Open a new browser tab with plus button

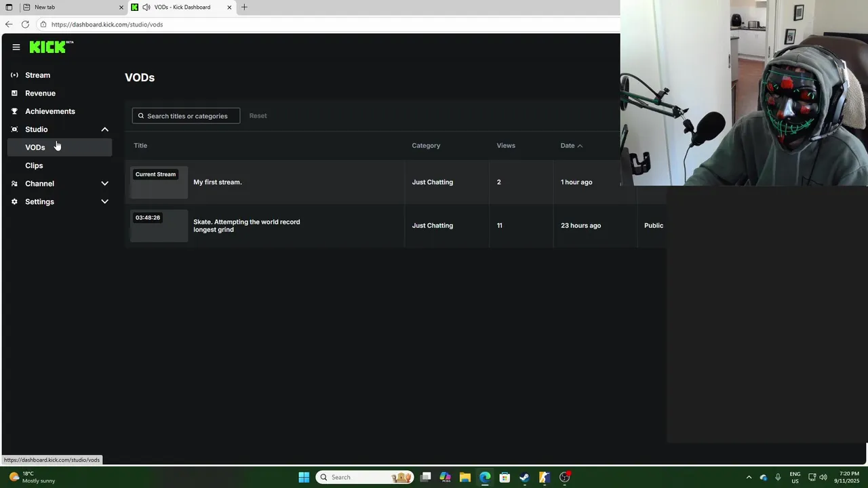[x=244, y=7]
